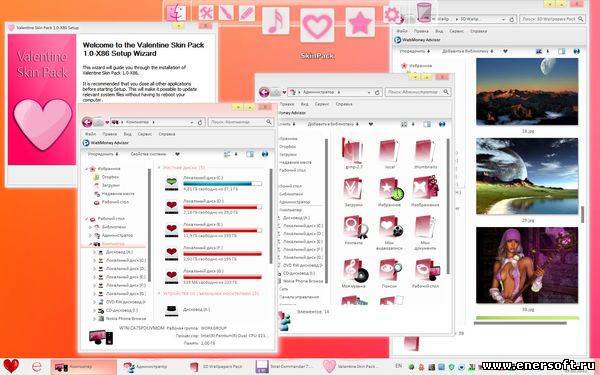Launch the paintbrush icon in the dock

tap(226, 13)
